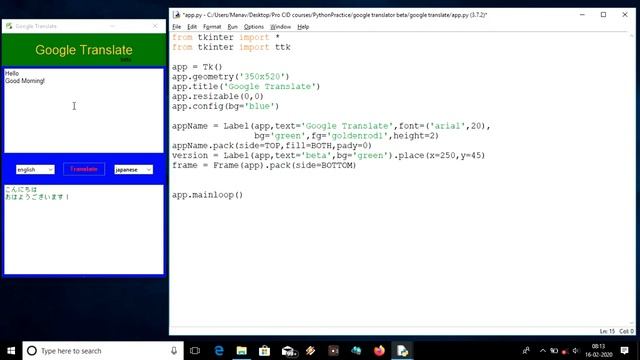Viewport: 640px width, 360px height.
Task: Open the People icon in system tray
Action: (526, 351)
